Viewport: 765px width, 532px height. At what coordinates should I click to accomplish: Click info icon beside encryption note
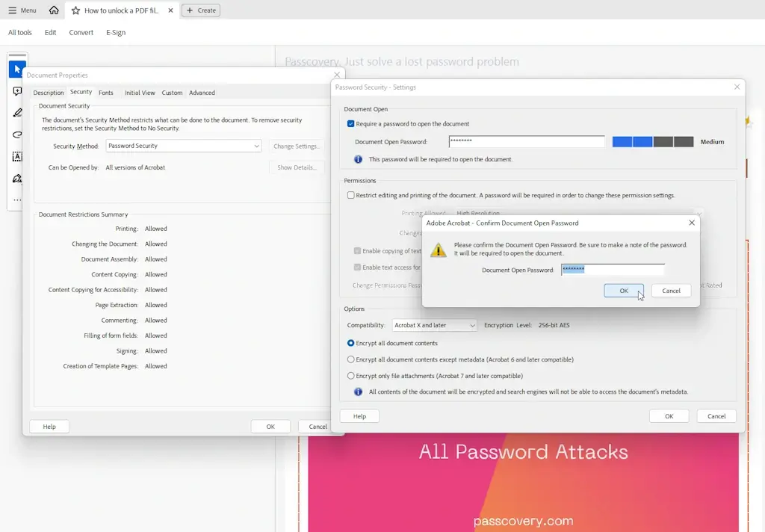pos(358,392)
